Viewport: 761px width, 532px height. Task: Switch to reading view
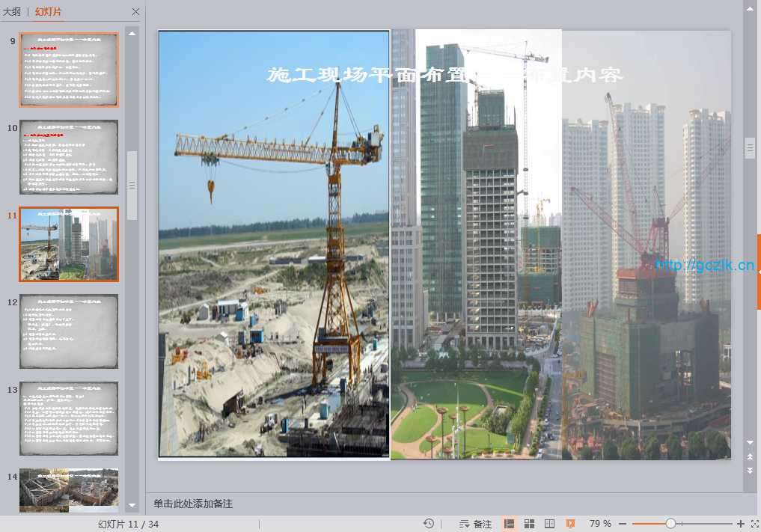(549, 524)
